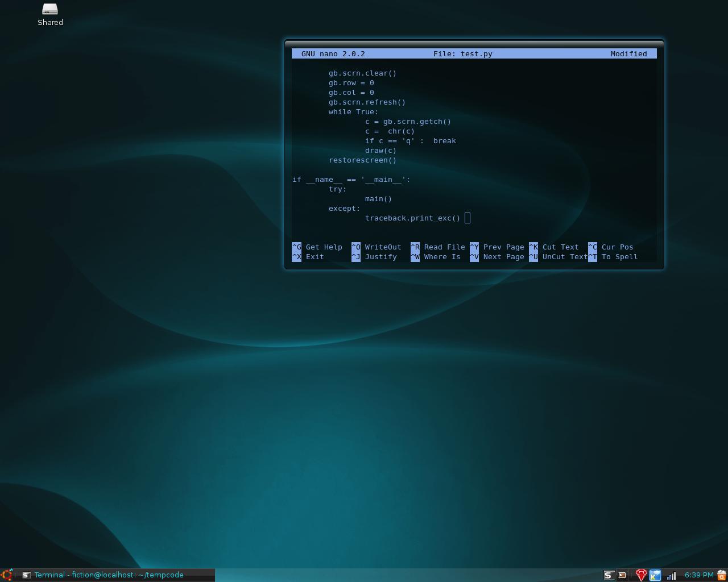The width and height of the screenshot is (728, 582).
Task: Open the Ubuntu applications menu icon
Action: pyautogui.click(x=6, y=575)
